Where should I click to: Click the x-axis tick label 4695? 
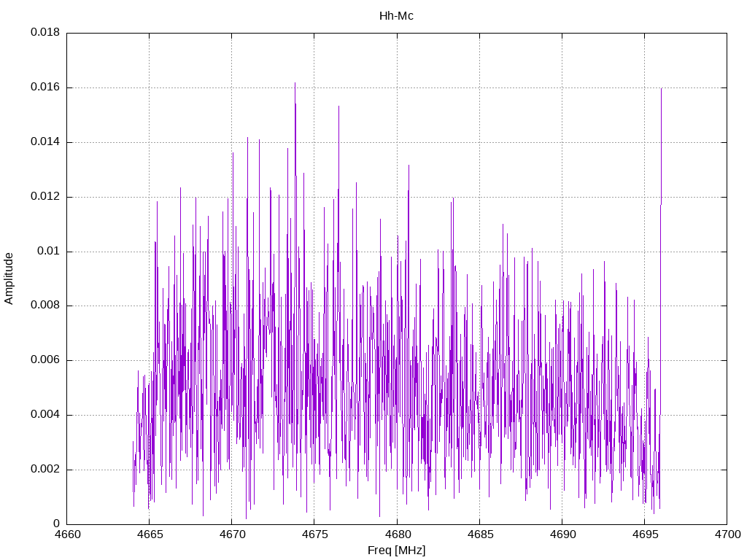click(x=645, y=534)
